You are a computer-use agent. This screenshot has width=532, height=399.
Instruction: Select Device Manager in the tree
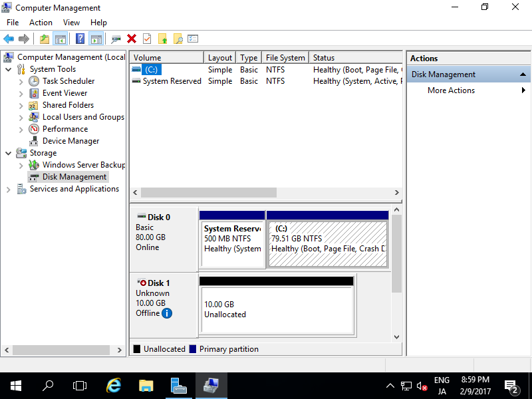[x=70, y=141]
